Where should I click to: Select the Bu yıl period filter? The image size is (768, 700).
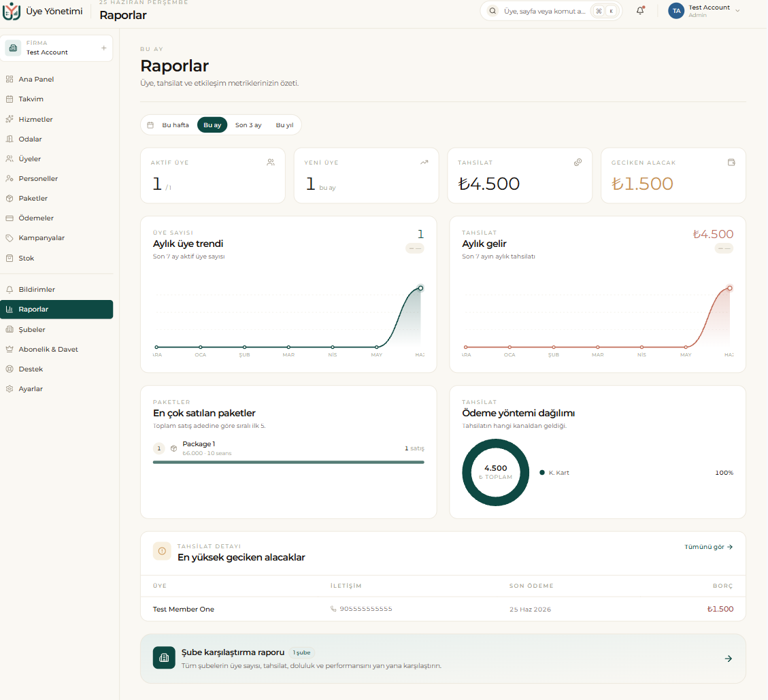(284, 125)
